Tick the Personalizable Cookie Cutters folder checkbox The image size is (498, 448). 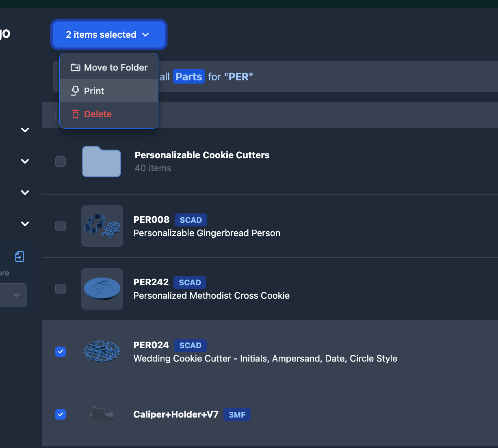tap(61, 162)
